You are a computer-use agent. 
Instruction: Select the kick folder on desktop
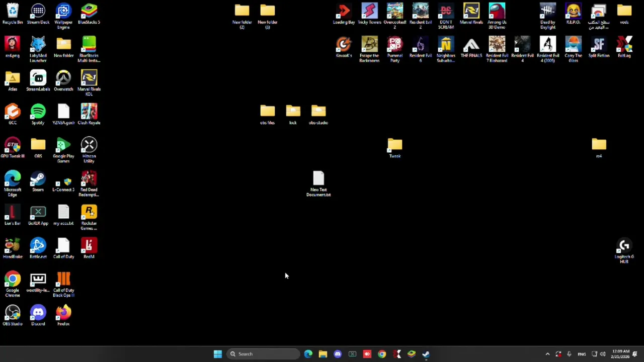293,114
